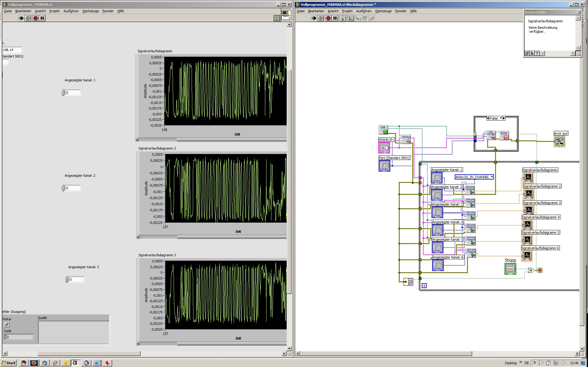The width and height of the screenshot is (588, 367).
Task: Click Firefox icon in the taskbar
Action: [x=34, y=363]
